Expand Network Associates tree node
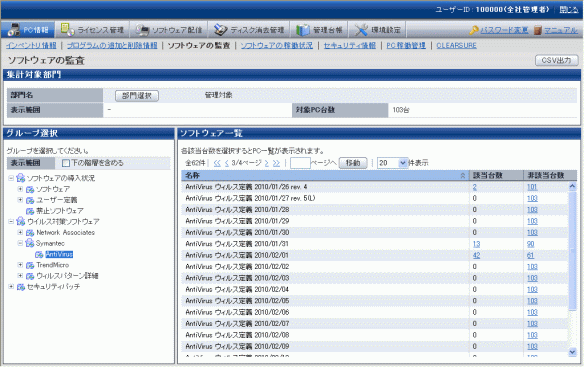 tap(20, 232)
